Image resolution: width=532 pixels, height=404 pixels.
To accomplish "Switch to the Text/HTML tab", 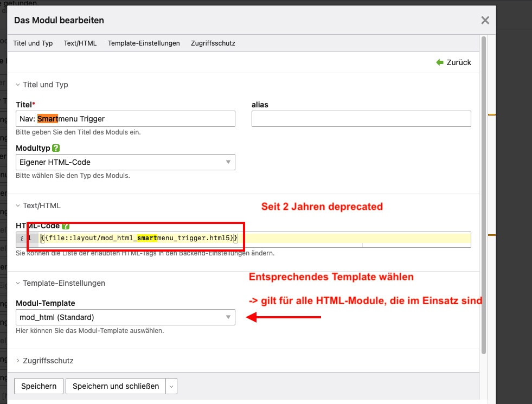I will [80, 43].
